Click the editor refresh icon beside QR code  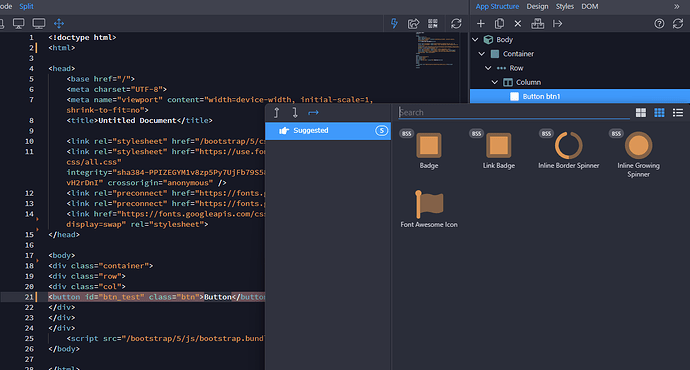tap(456, 24)
